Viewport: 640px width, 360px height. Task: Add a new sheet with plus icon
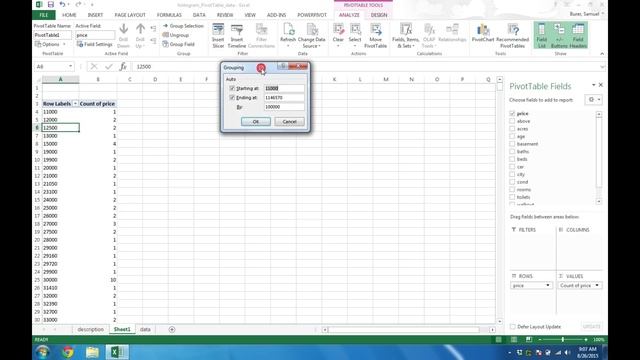pyautogui.click(x=172, y=329)
